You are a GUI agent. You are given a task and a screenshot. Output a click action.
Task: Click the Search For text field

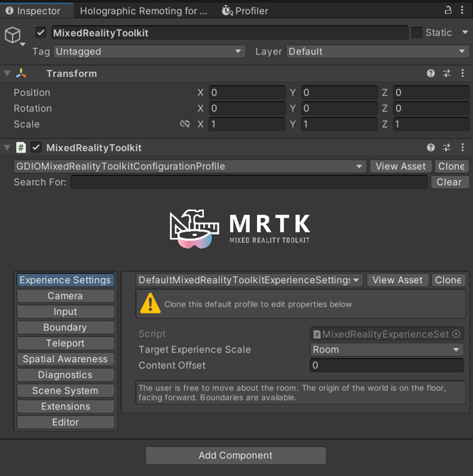point(249,182)
